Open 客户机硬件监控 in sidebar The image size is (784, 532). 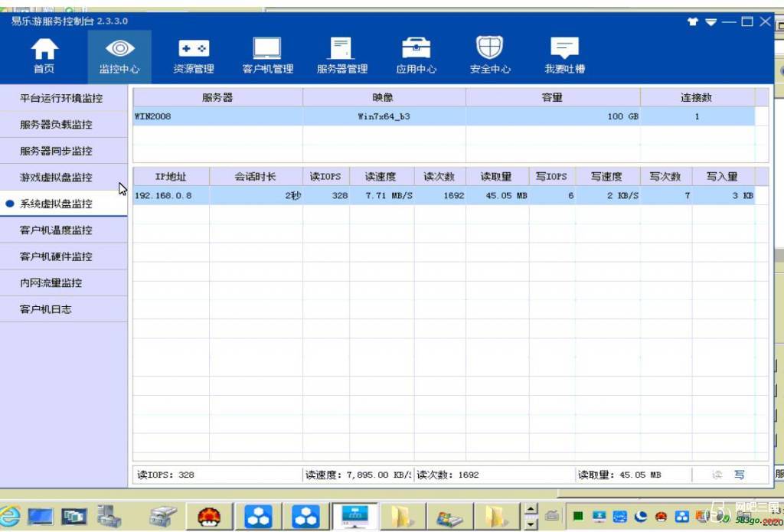64,256
